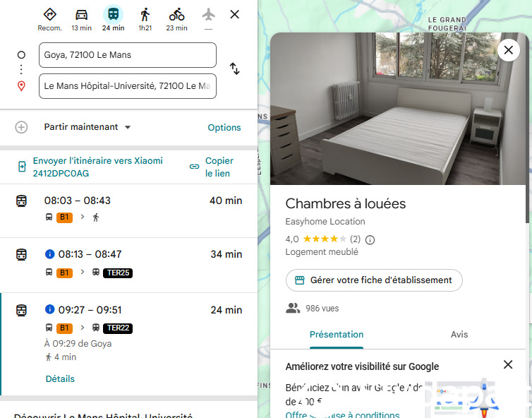Screen dimensions: 532x418
Task: Close the directions panel
Action: pyautogui.click(x=235, y=14)
